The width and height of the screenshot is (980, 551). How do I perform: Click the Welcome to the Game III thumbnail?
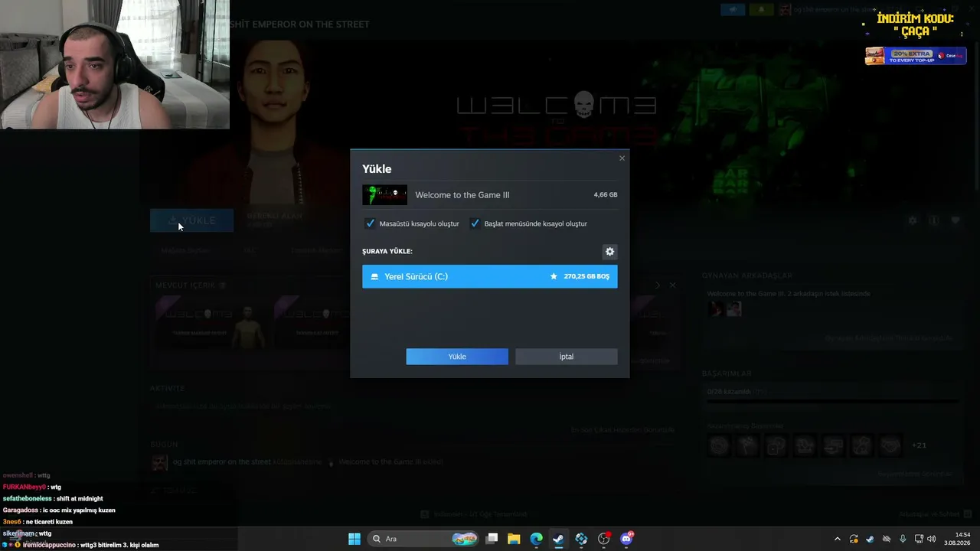[x=384, y=194]
